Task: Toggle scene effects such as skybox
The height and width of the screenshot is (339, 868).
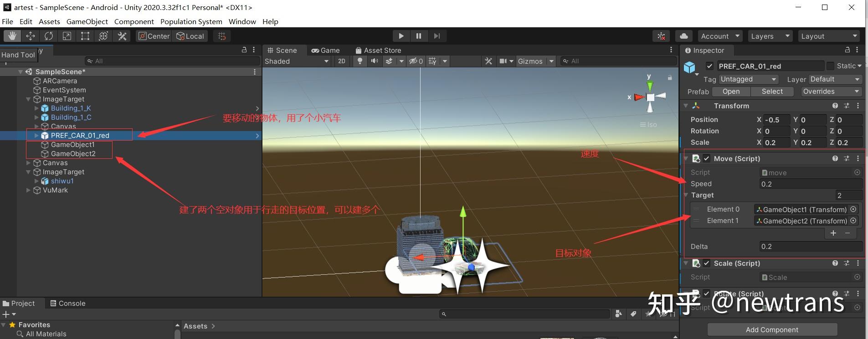Action: (x=389, y=61)
